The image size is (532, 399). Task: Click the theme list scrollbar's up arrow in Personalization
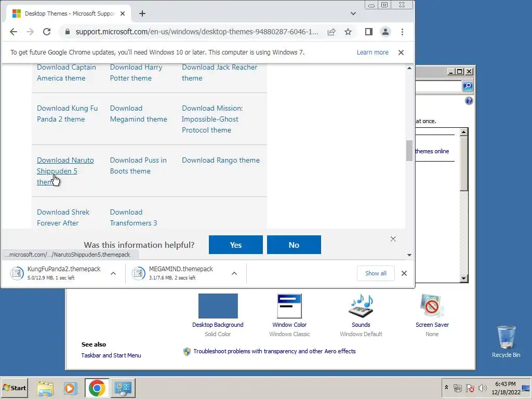coord(464,132)
